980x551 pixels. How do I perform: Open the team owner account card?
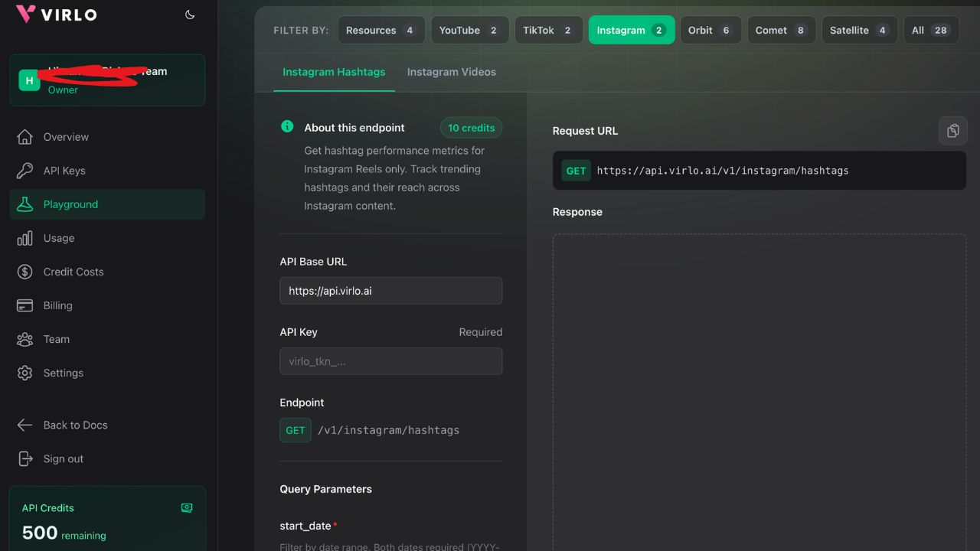tap(107, 80)
